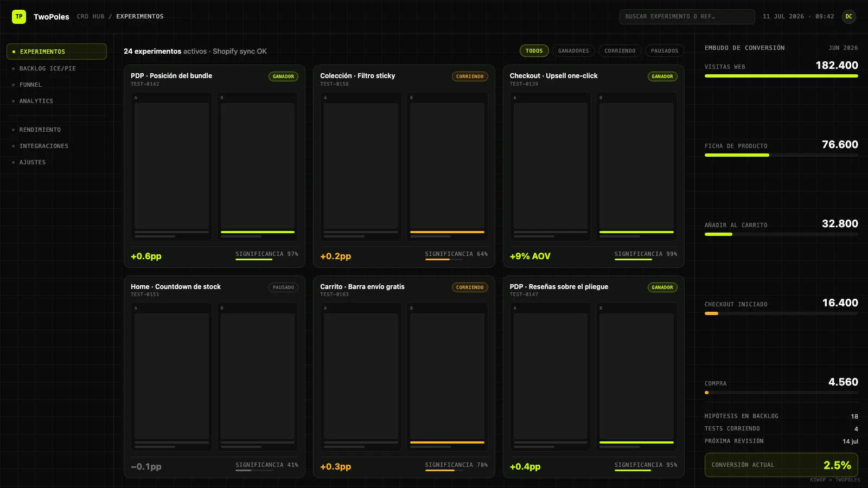Click the Hipótesis en backlog value 18

(854, 416)
